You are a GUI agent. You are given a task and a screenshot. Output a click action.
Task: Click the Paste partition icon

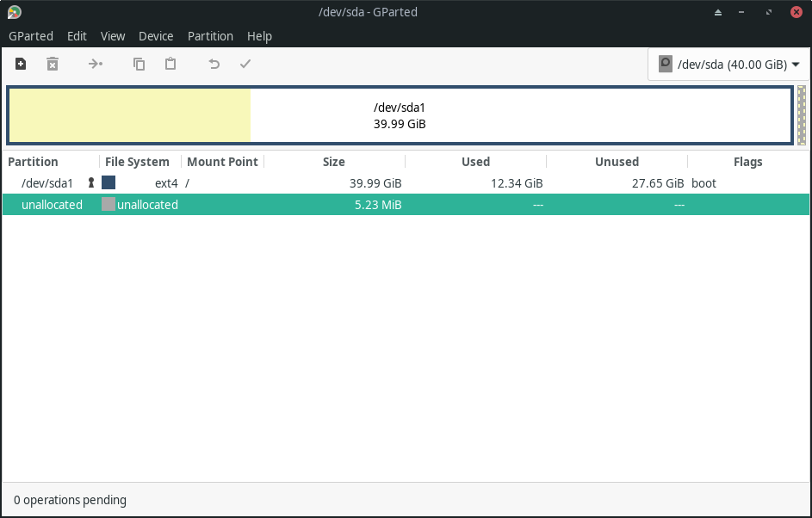pos(170,64)
